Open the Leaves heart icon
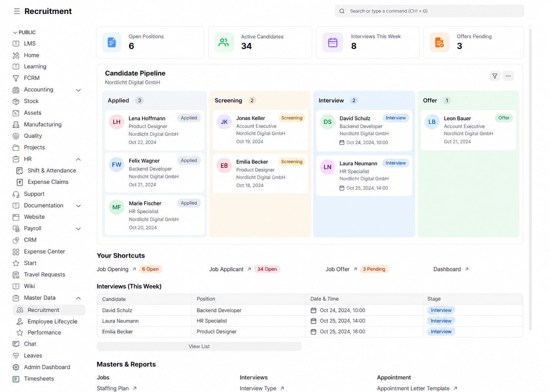This screenshot has height=392, width=550. click(x=16, y=356)
